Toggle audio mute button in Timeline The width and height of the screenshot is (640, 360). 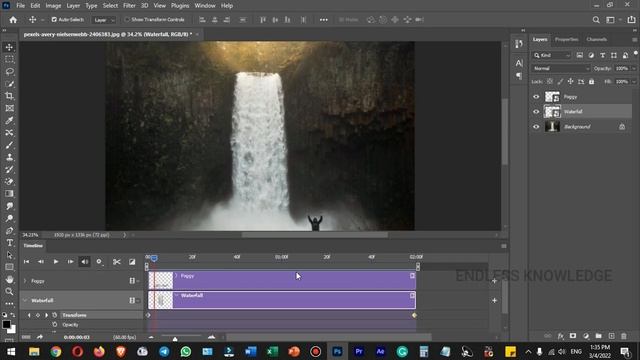pyautogui.click(x=84, y=262)
